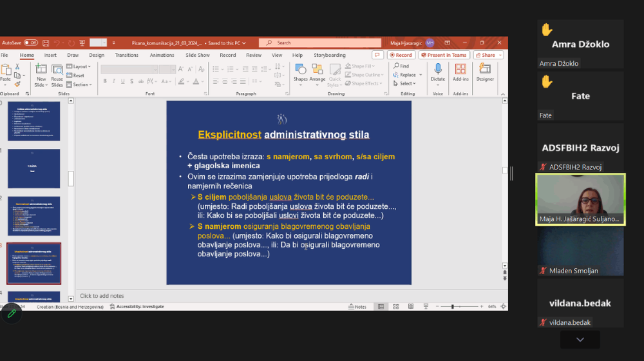Click Accessibility: Investigate in status bar

137,307
